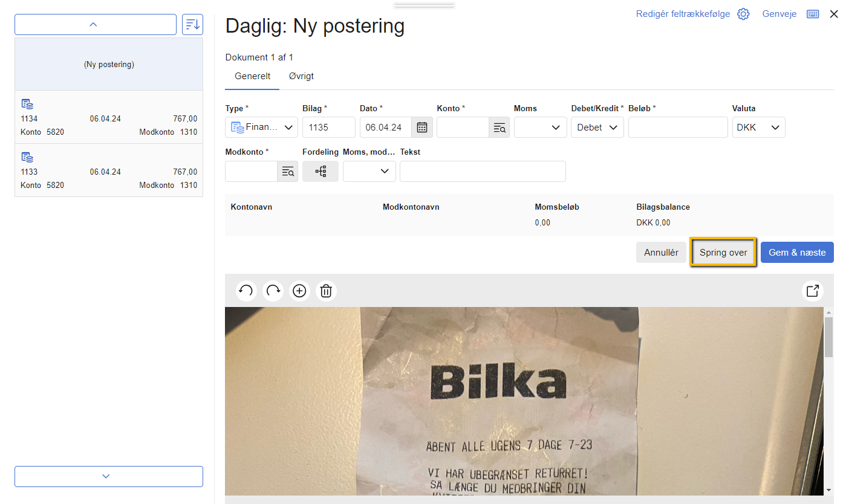Viewport: 846px width, 504px height.
Task: Delete the attached receipt using trash icon
Action: click(326, 291)
